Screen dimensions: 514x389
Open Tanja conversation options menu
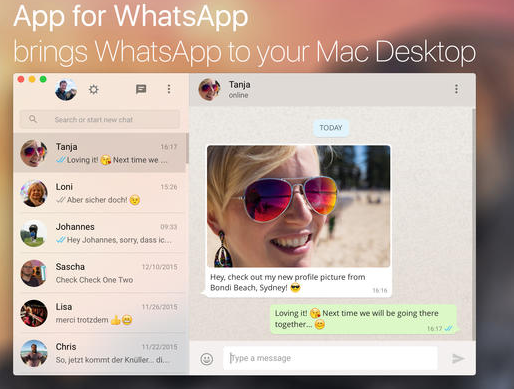[456, 89]
